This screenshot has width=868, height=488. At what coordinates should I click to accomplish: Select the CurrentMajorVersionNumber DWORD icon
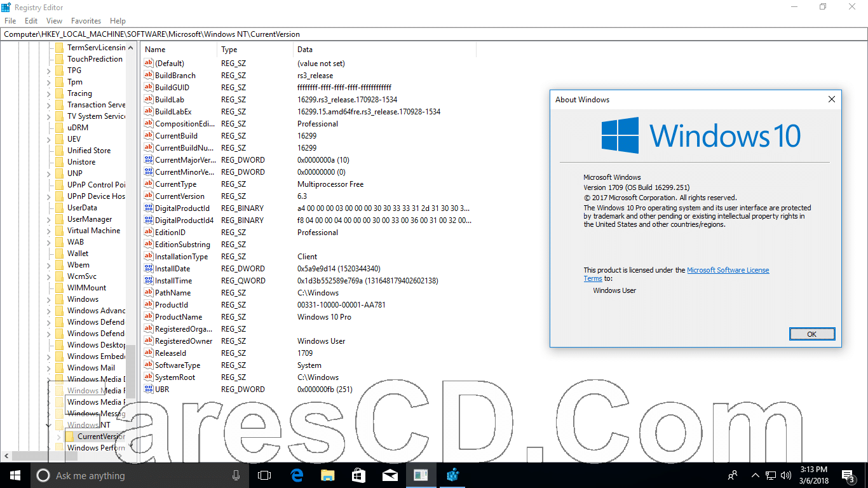pyautogui.click(x=149, y=160)
